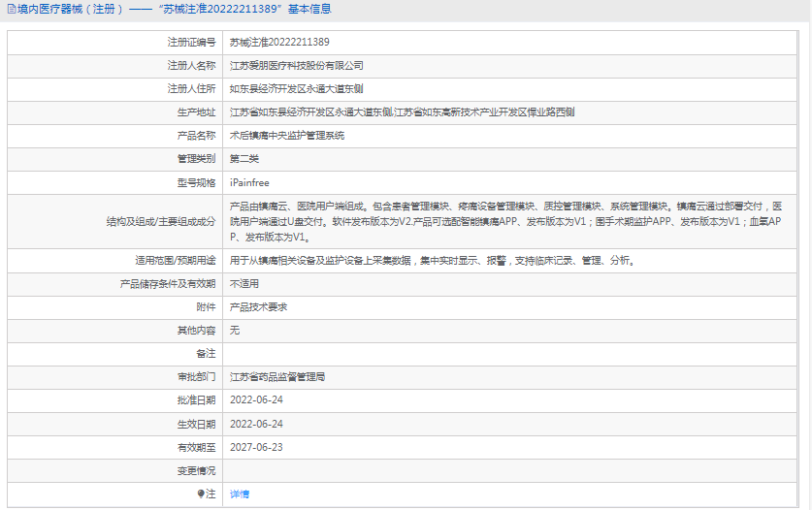
Task: Click the 变更情况 label
Action: 196,470
